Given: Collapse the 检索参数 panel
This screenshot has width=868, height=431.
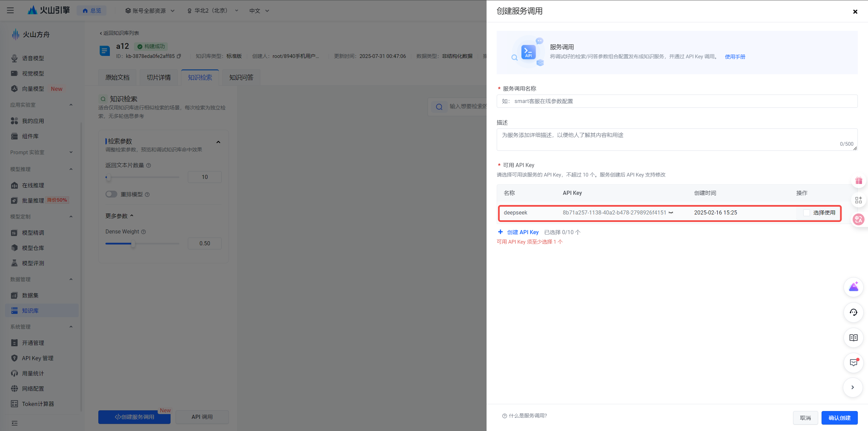Looking at the screenshot, I should tap(218, 142).
